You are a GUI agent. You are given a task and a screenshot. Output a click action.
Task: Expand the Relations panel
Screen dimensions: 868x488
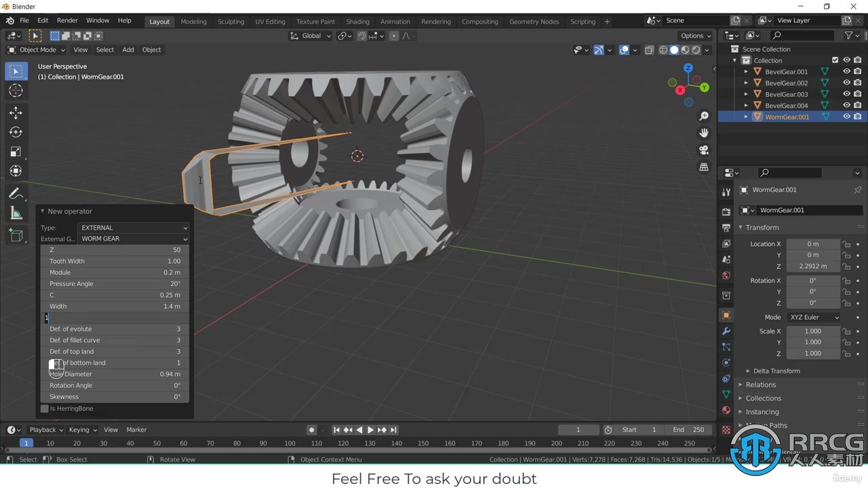pos(761,385)
